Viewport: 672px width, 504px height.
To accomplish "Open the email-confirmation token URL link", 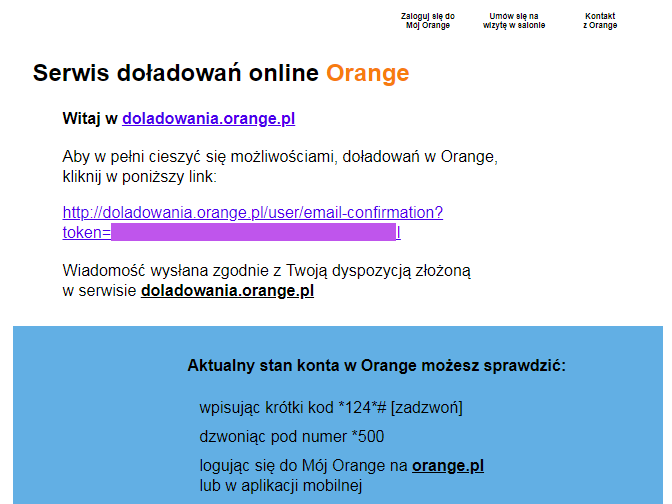I will [x=253, y=222].
